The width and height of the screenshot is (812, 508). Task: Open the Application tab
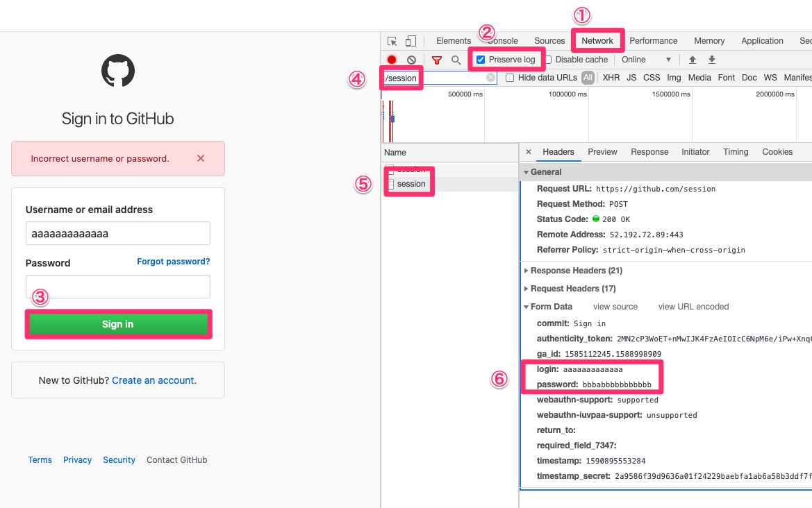pos(762,41)
